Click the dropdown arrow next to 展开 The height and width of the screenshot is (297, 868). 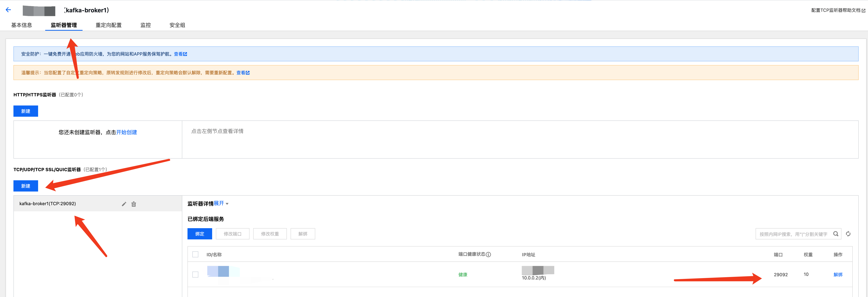click(x=227, y=204)
